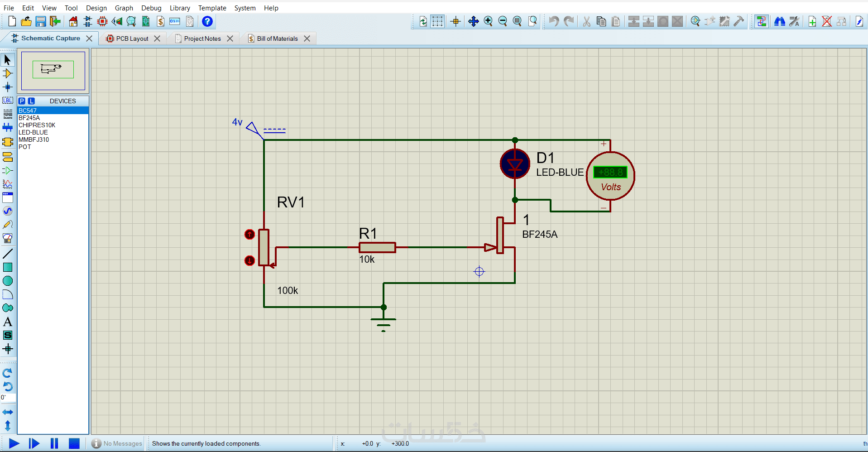Redo the last undone action

569,21
